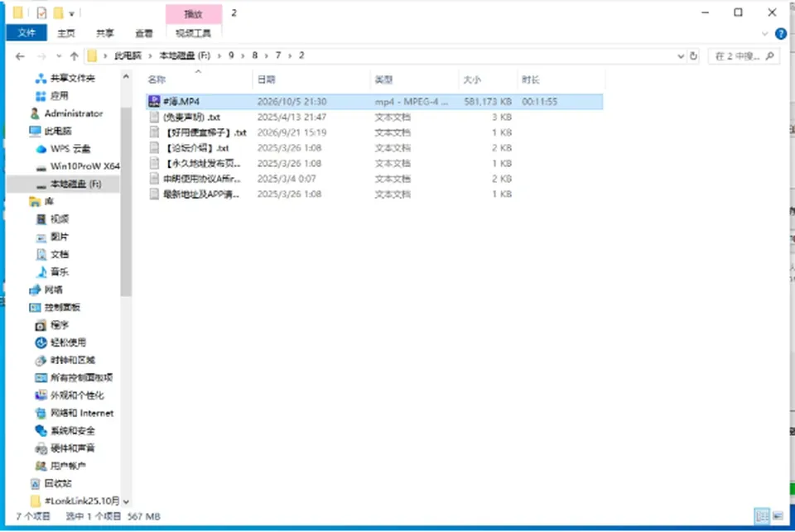Expand the ribbon with the chevron
This screenshot has width=795, height=532.
[x=764, y=34]
